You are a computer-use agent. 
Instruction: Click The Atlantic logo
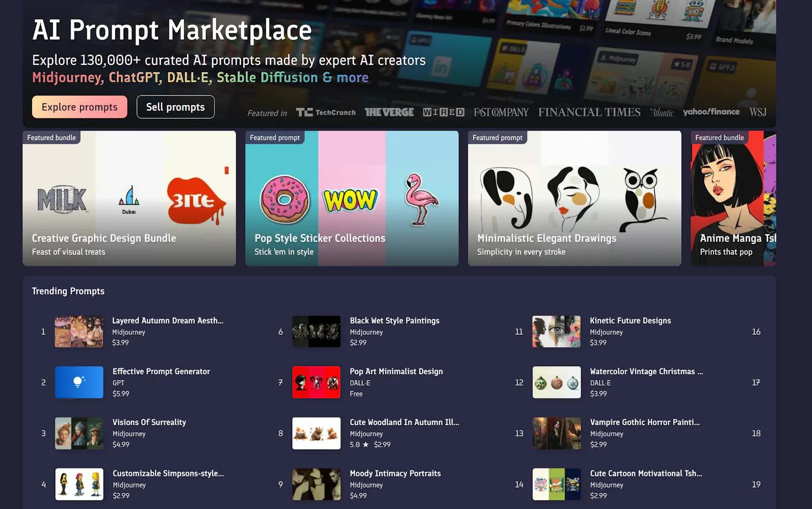662,112
